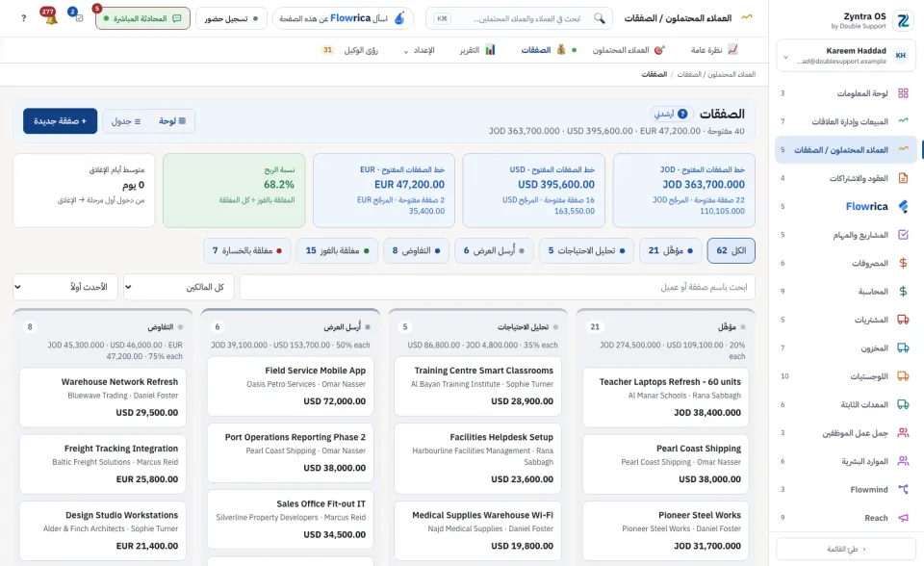Switch to جدول table view
Screen dimensions: 924x566
[x=126, y=121]
